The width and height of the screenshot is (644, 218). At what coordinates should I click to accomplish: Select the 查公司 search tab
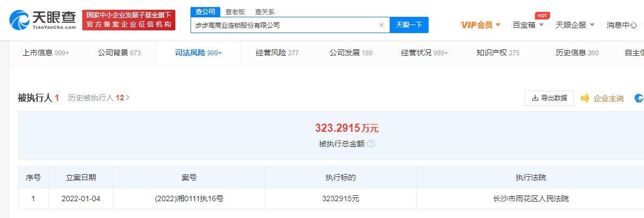(205, 12)
